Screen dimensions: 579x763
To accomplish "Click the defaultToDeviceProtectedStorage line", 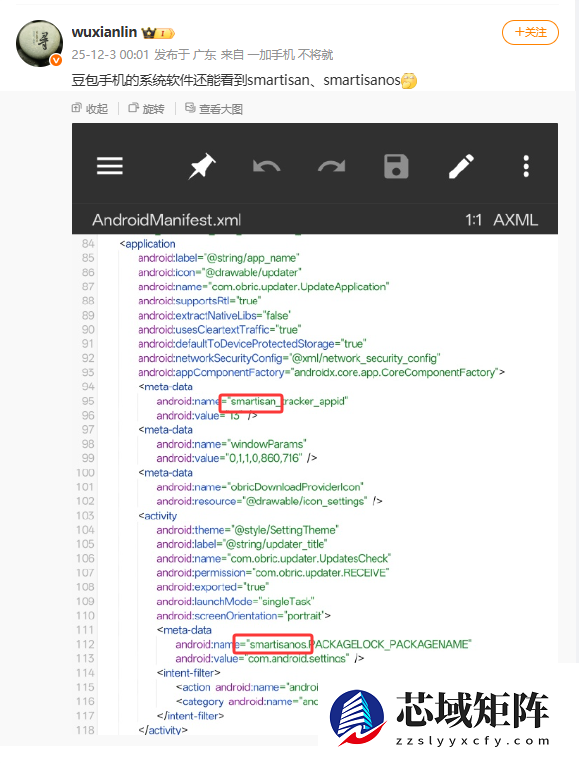I will tap(252, 344).
